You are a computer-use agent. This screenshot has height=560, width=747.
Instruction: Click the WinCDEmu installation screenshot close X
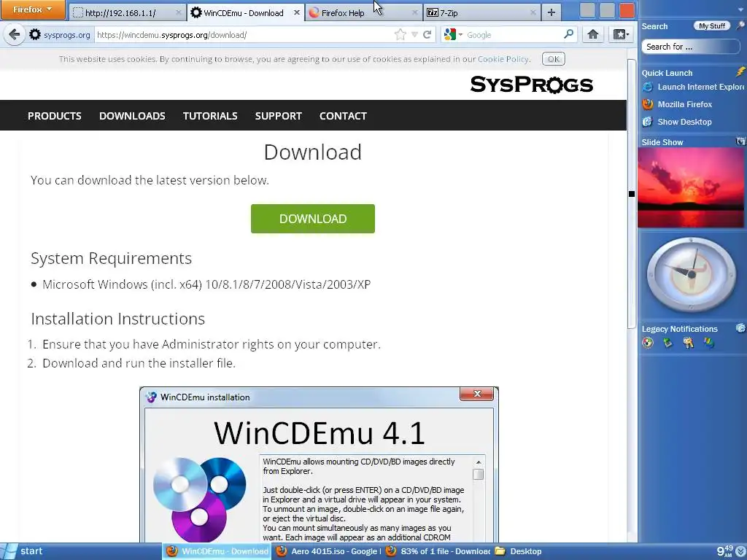[477, 394]
